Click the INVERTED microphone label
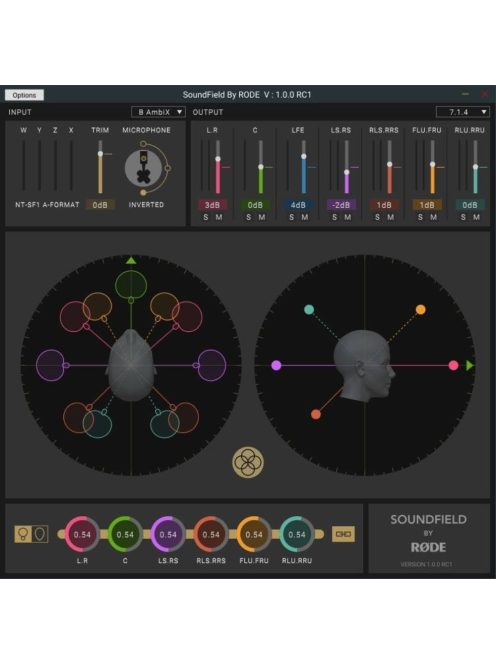This screenshot has width=496, height=664. coord(146,205)
